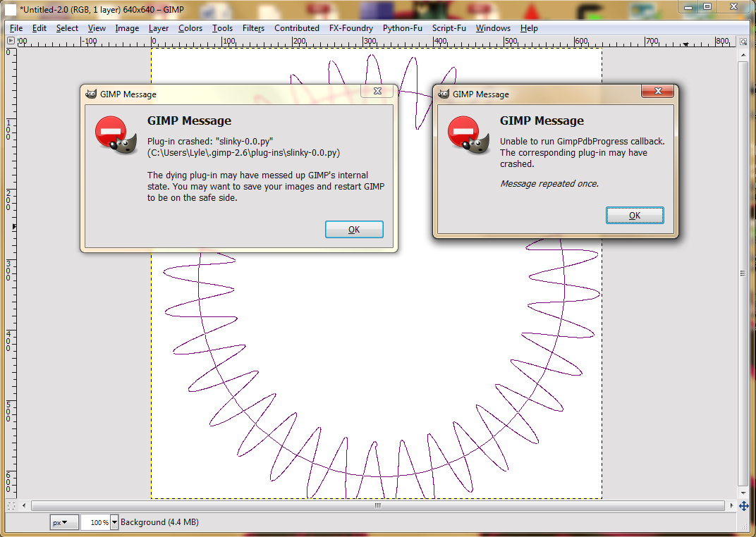756x537 pixels.
Task: Click the "Plug-in crashed: "slinky-0.0.py"" text
Action: (x=210, y=141)
